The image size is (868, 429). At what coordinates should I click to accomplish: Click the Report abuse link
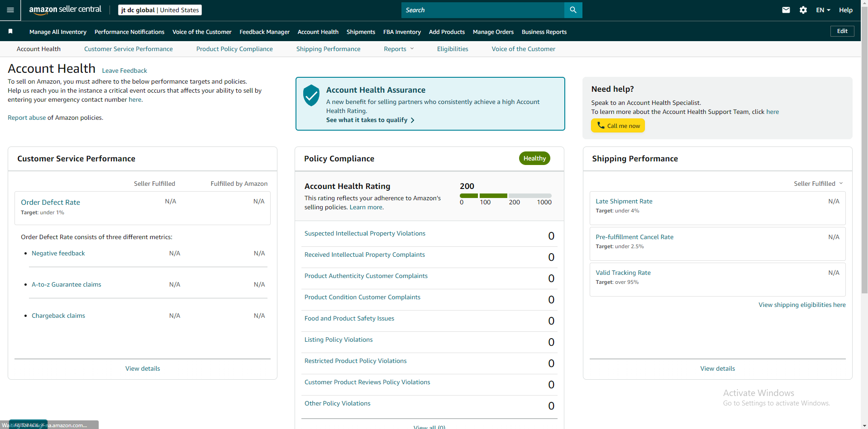pyautogui.click(x=27, y=118)
